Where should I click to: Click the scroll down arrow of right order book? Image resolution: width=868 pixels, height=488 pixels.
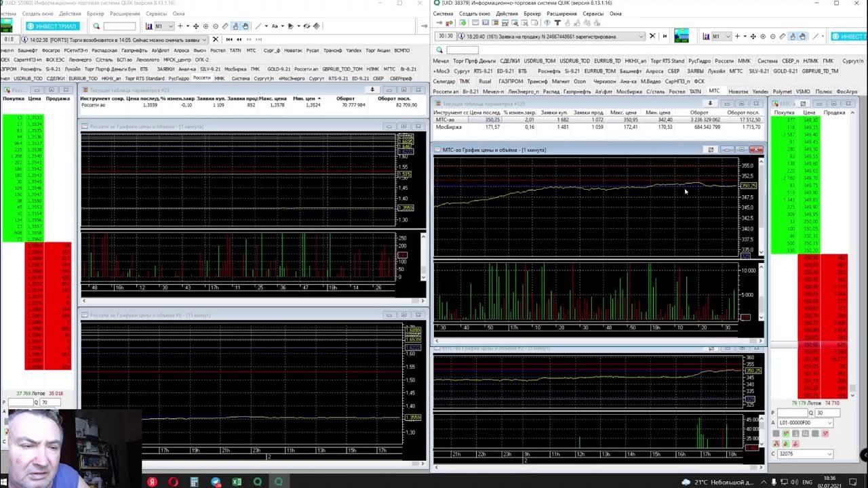(x=852, y=394)
